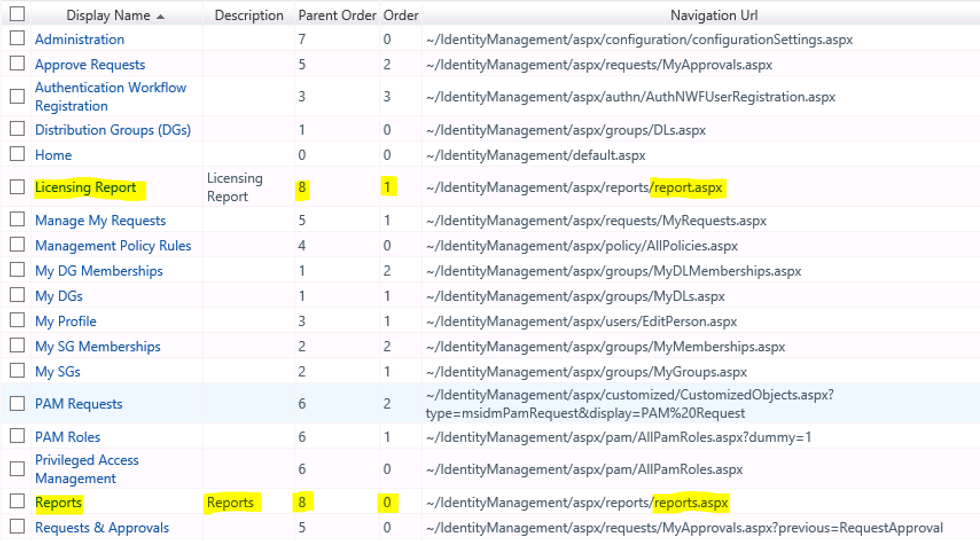Open the Licensing Report link

[x=85, y=187]
